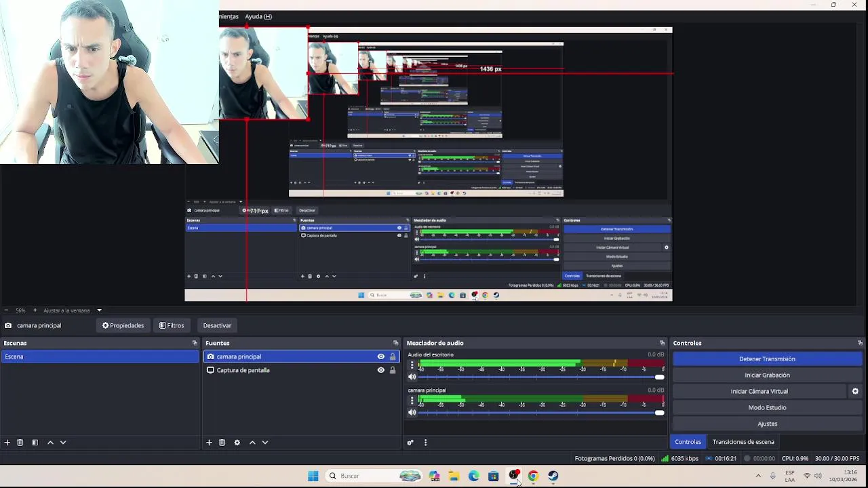Click taskbar volume speaker icon

(x=818, y=476)
